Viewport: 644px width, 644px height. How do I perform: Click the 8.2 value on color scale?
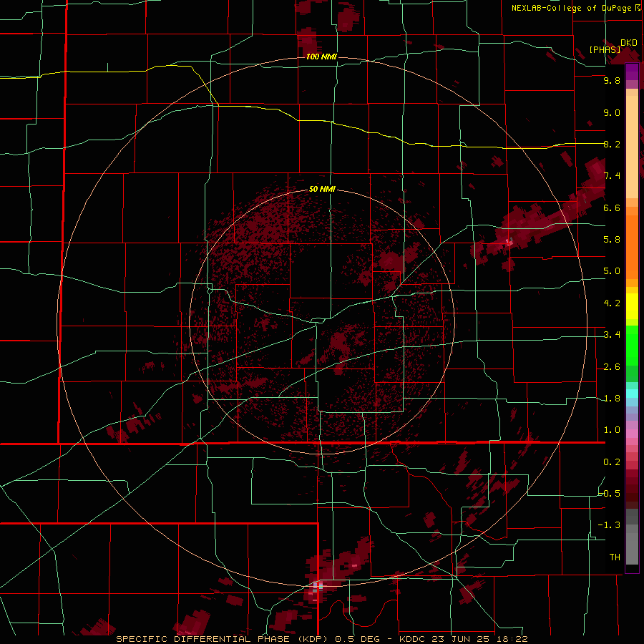pos(612,144)
